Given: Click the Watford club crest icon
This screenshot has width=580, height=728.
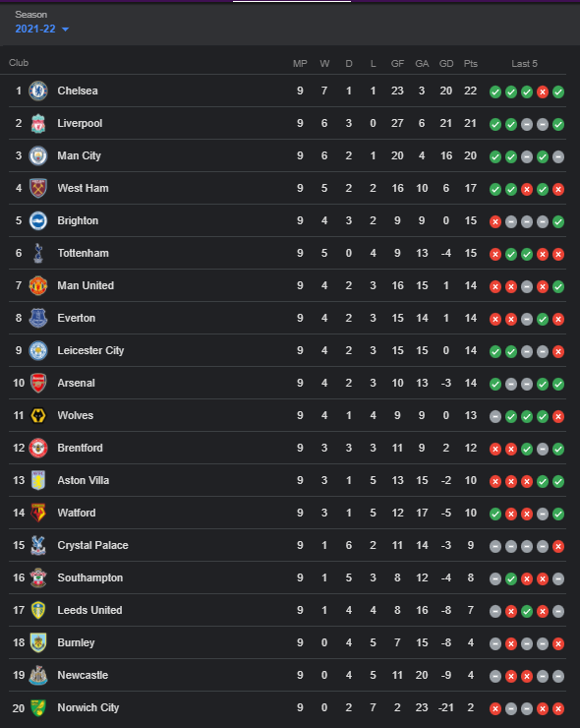Looking at the screenshot, I should click(x=38, y=513).
